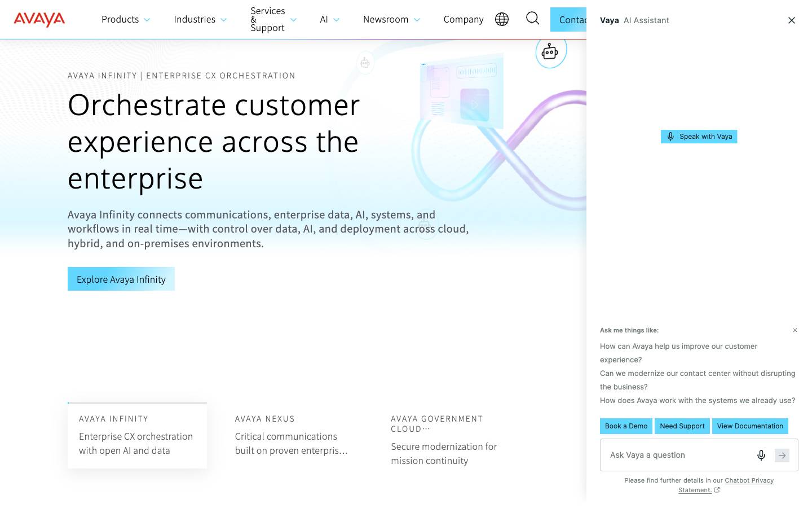The height and width of the screenshot is (508, 812).
Task: Click the Contact button
Action: point(568,20)
